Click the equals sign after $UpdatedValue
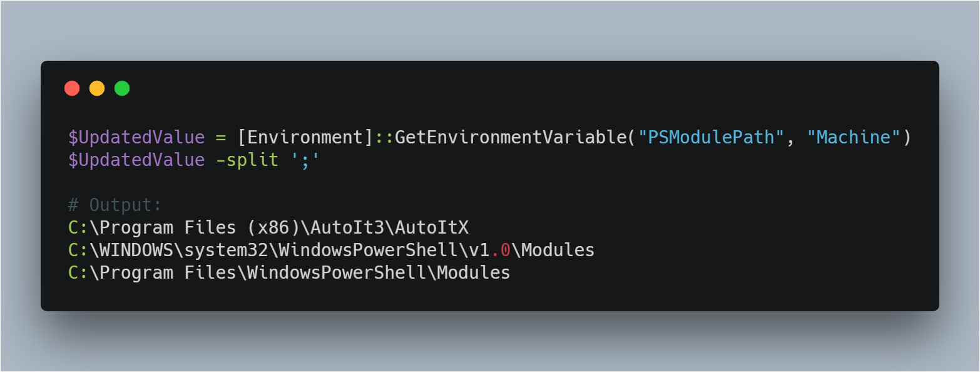Image resolution: width=980 pixels, height=372 pixels. (221, 137)
